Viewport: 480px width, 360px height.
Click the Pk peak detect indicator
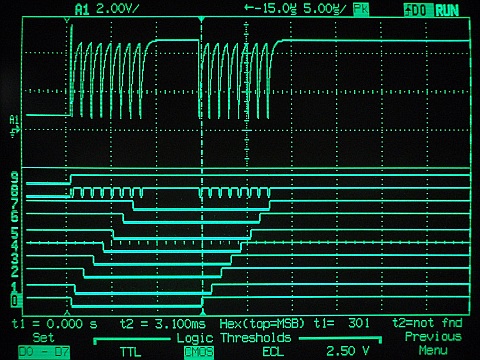pyautogui.click(x=361, y=9)
